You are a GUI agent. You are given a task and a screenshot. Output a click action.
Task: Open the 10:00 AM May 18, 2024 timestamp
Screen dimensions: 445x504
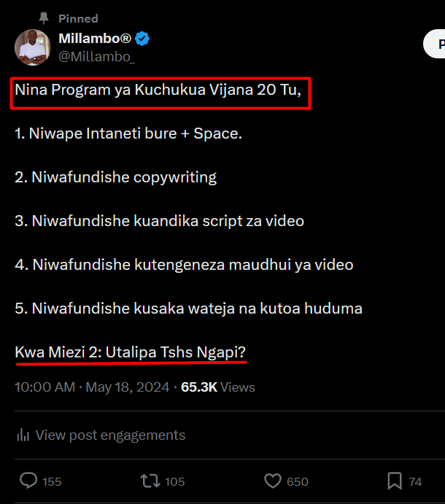tap(91, 387)
